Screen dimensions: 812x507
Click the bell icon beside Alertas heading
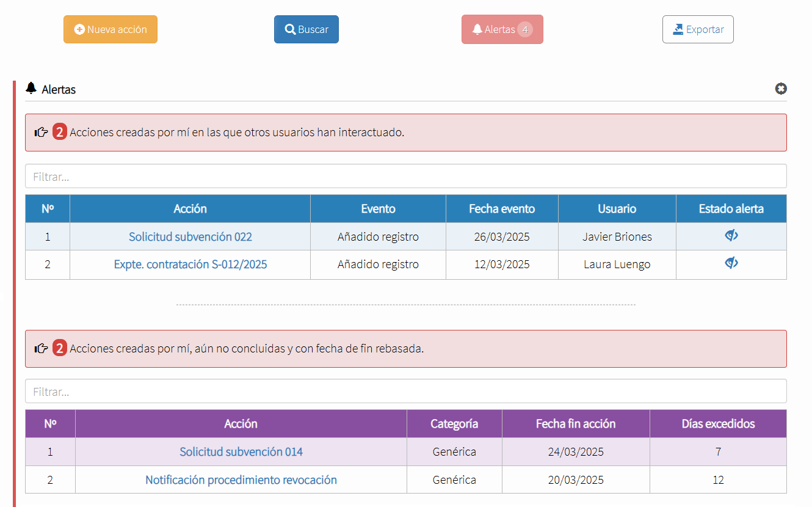pos(31,89)
